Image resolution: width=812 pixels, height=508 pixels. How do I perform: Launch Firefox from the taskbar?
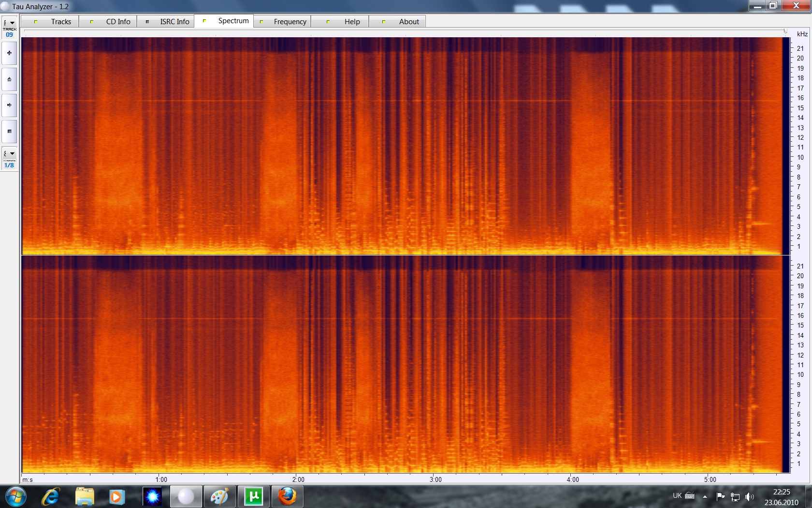[x=287, y=496]
